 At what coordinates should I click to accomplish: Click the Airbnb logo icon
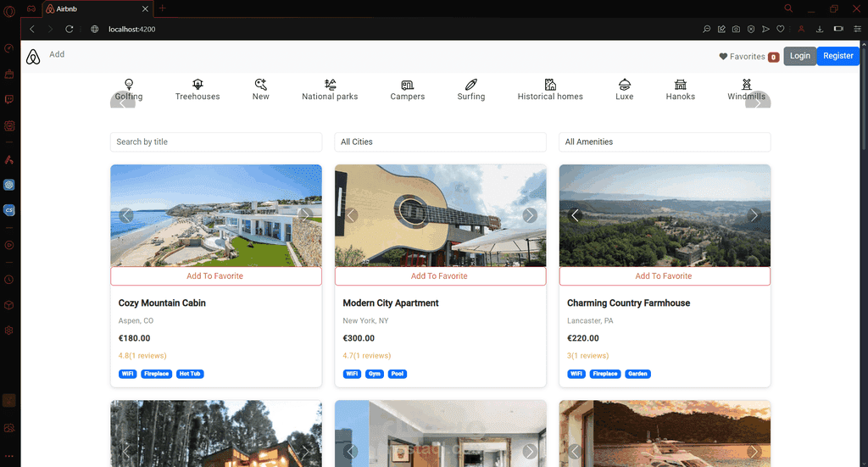point(33,57)
